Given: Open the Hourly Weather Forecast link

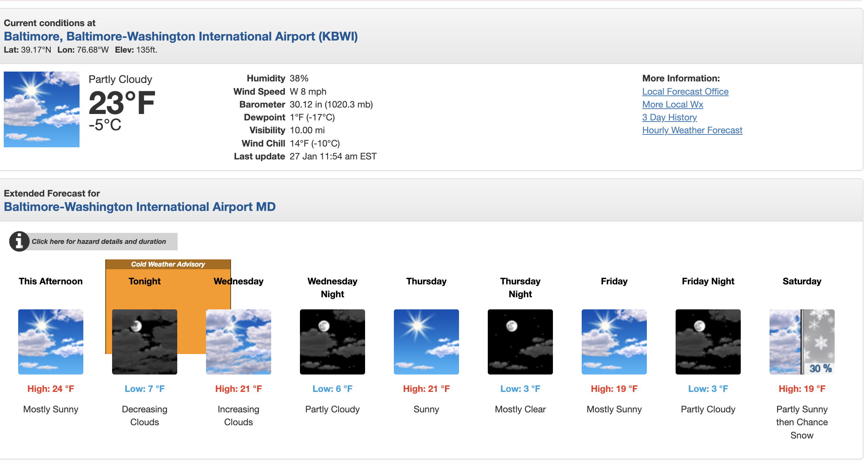Looking at the screenshot, I should pyautogui.click(x=692, y=130).
